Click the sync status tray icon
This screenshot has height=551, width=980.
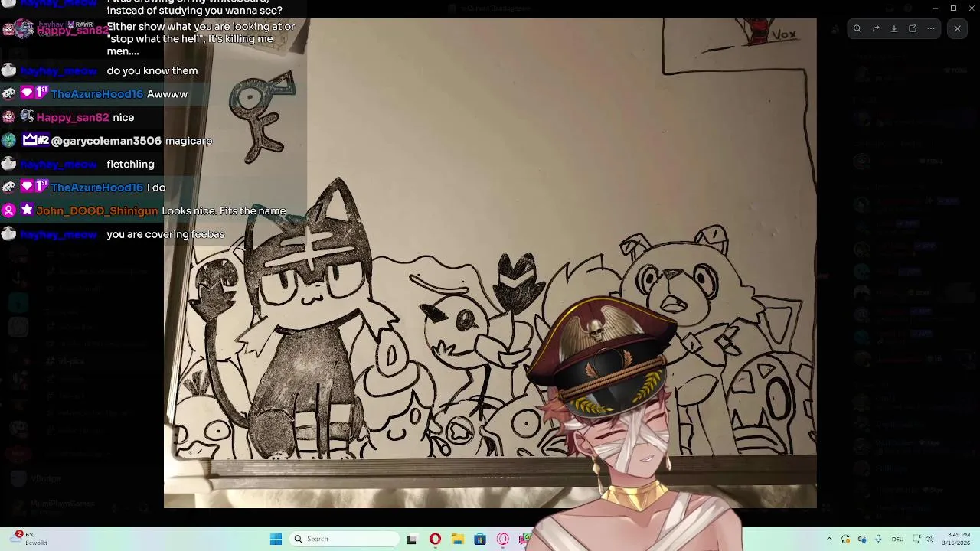pyautogui.click(x=845, y=539)
